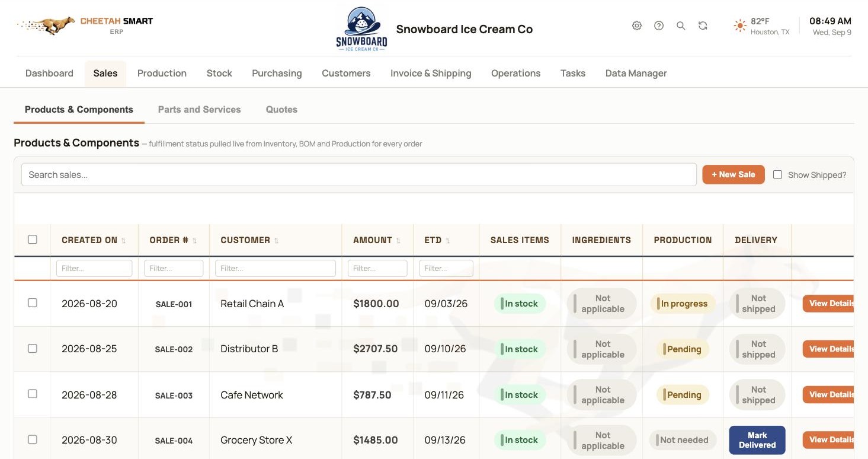Click In stock badge for SALE-003

point(520,395)
